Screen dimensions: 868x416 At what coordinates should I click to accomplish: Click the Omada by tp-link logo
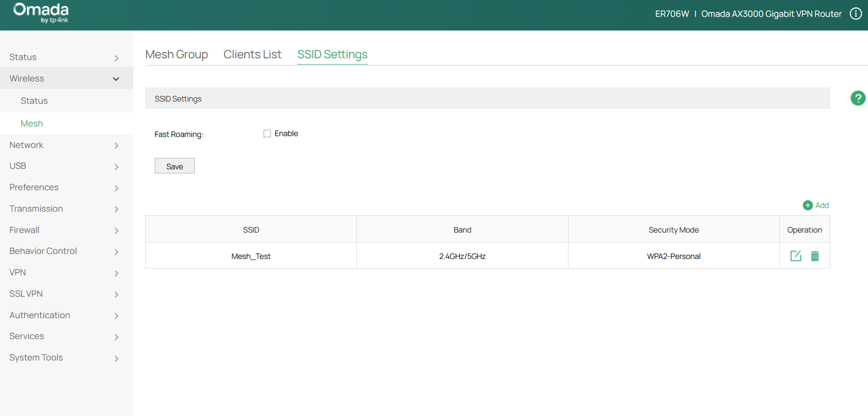coord(41,13)
